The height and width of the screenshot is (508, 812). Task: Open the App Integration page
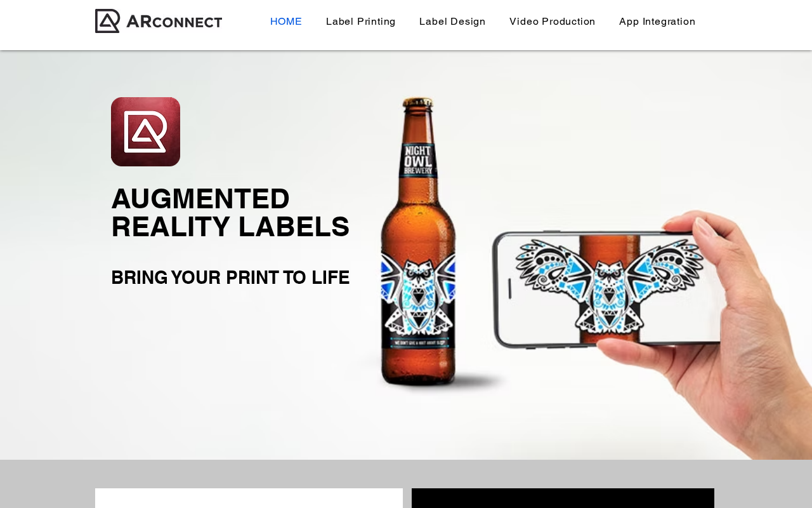tap(657, 22)
